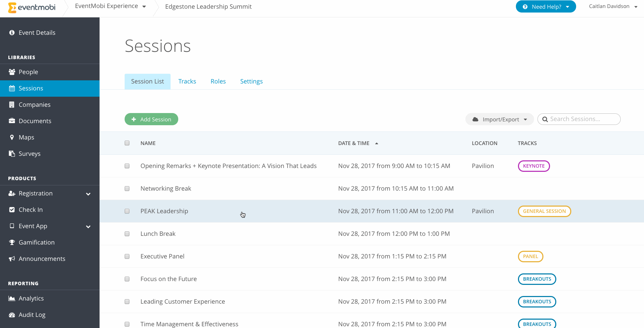Toggle the select-all sessions checkbox
The height and width of the screenshot is (328, 644).
coord(127,143)
